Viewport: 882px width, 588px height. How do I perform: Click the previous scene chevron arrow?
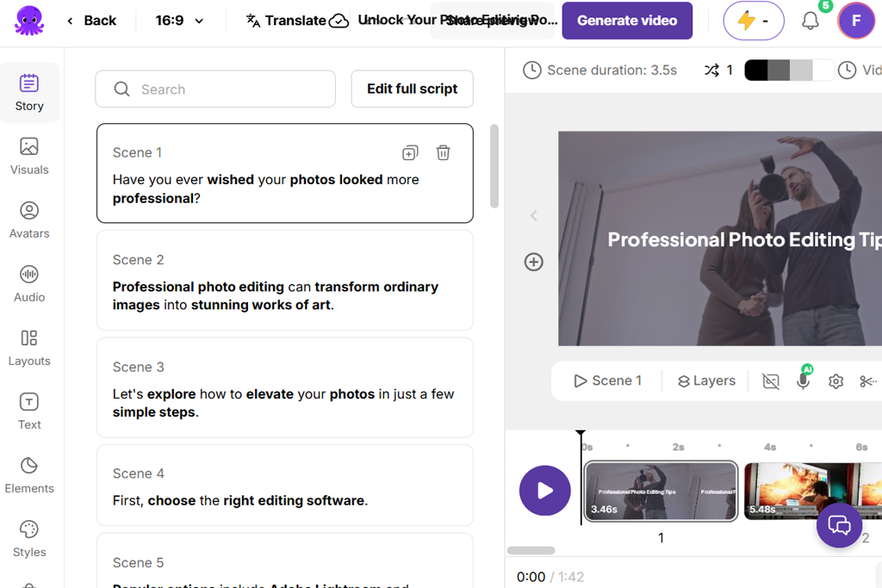point(534,215)
